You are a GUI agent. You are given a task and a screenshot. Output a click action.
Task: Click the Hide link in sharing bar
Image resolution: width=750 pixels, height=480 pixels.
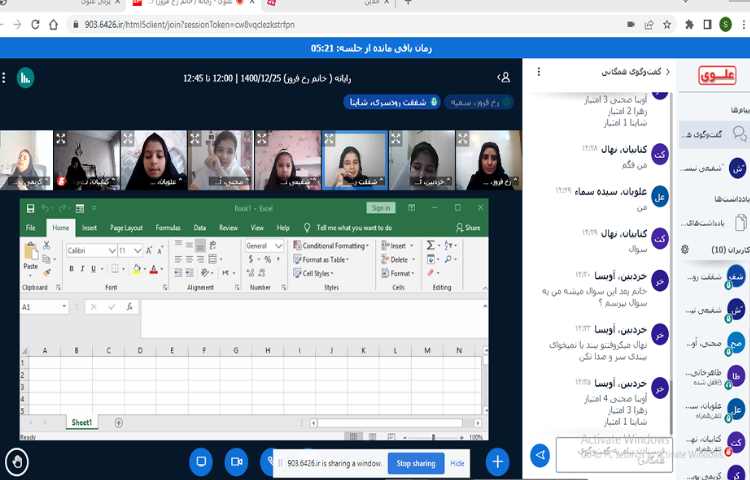pyautogui.click(x=457, y=463)
